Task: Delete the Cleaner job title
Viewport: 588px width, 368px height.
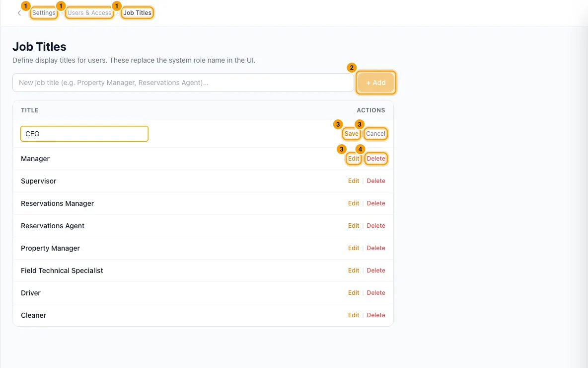Action: (376, 315)
